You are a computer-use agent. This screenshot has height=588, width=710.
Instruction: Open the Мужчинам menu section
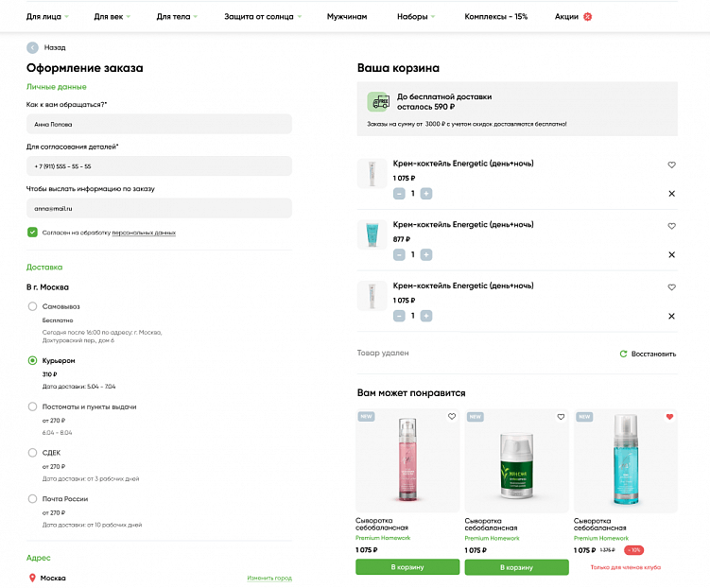(x=346, y=17)
